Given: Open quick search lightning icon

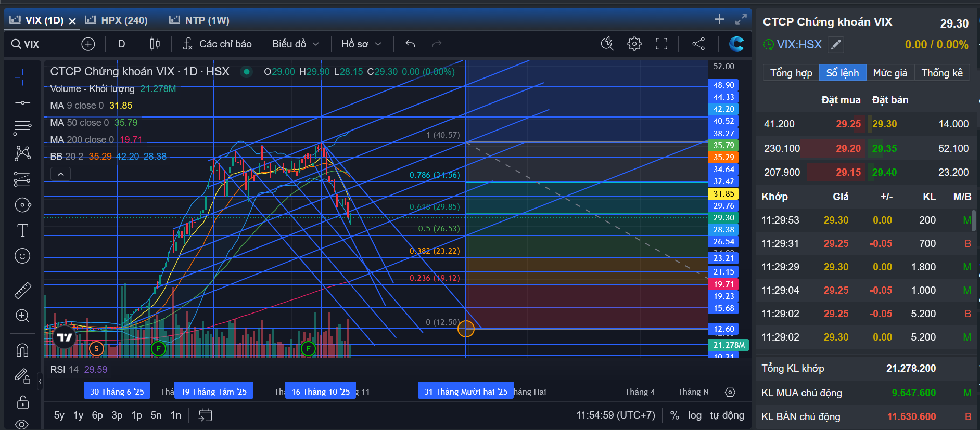Looking at the screenshot, I should [607, 44].
